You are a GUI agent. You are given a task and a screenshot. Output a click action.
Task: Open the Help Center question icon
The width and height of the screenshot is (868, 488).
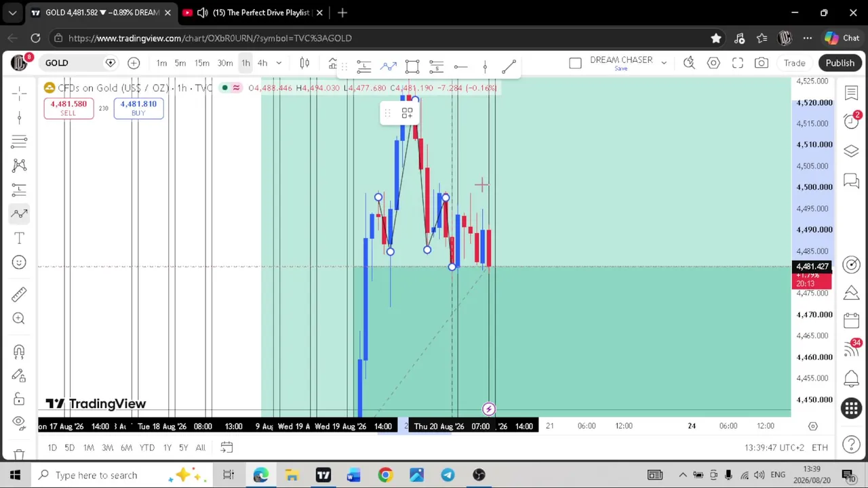[851, 445]
